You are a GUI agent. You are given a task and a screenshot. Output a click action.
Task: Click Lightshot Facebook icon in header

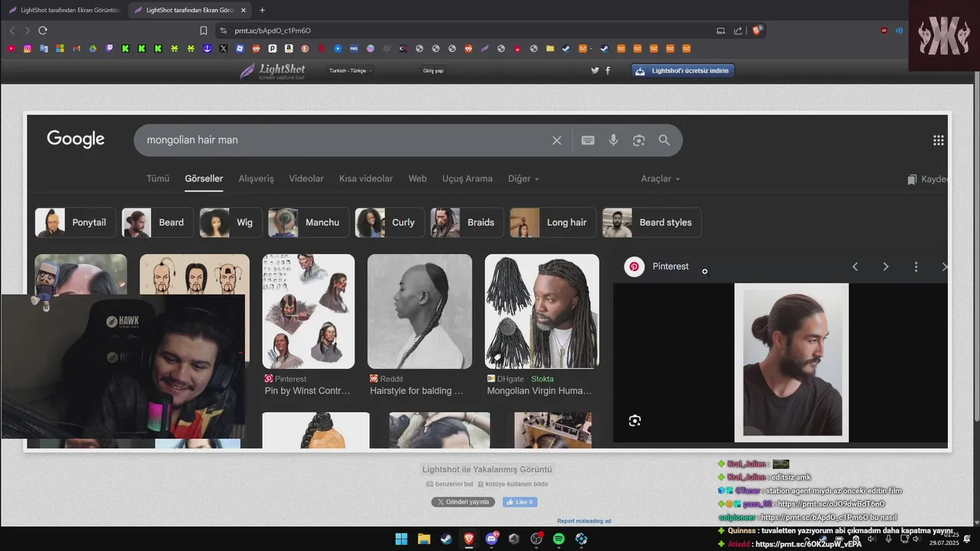[608, 70]
